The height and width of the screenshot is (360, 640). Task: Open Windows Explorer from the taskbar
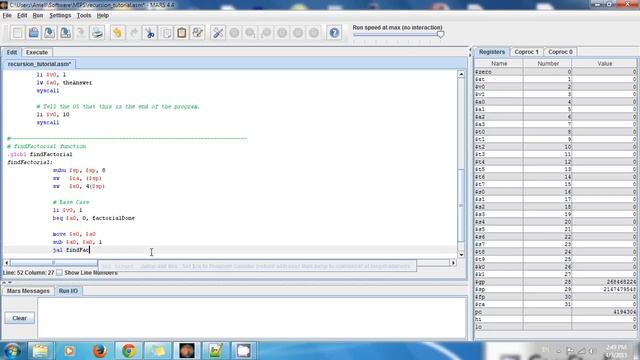click(x=40, y=351)
